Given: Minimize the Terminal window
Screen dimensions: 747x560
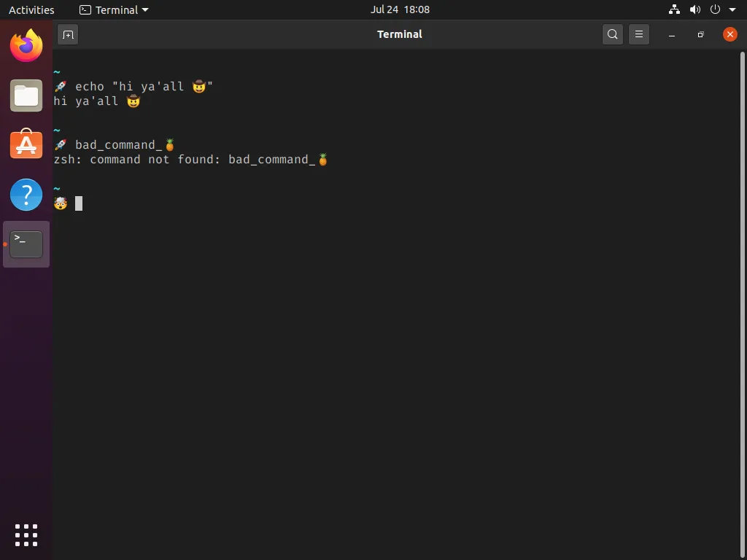Looking at the screenshot, I should point(672,34).
